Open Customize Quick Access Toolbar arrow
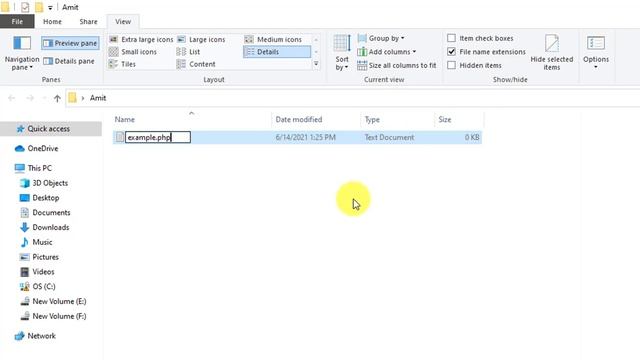Image resolution: width=640 pixels, height=360 pixels. pos(50,7)
